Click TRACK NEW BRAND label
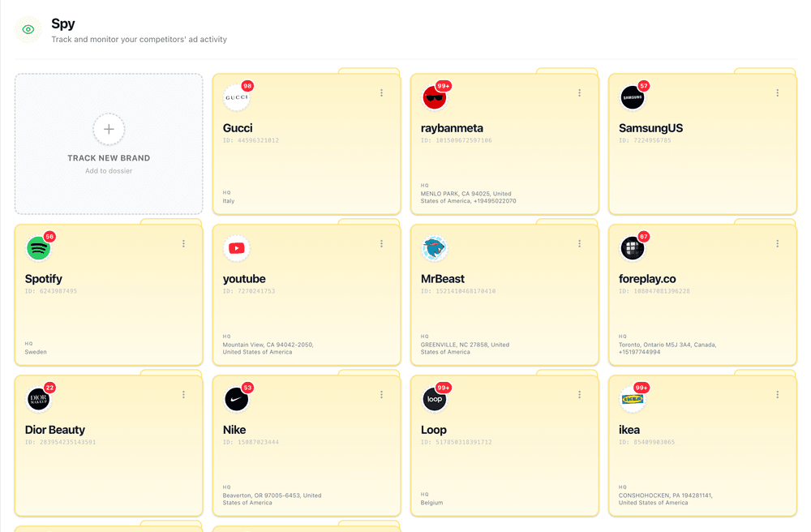 click(x=109, y=158)
